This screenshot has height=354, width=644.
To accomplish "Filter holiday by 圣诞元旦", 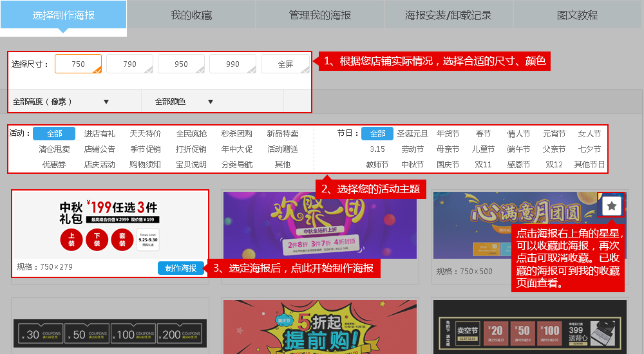I will click(412, 133).
